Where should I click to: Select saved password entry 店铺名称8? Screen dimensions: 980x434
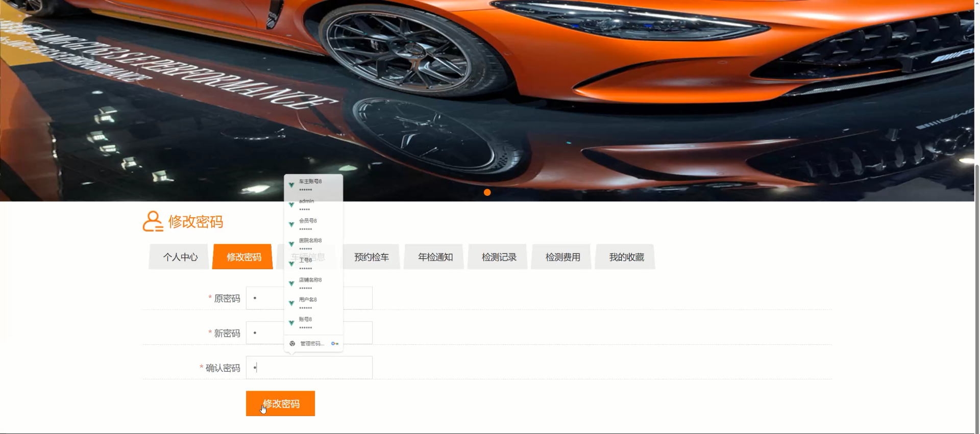[x=313, y=283]
